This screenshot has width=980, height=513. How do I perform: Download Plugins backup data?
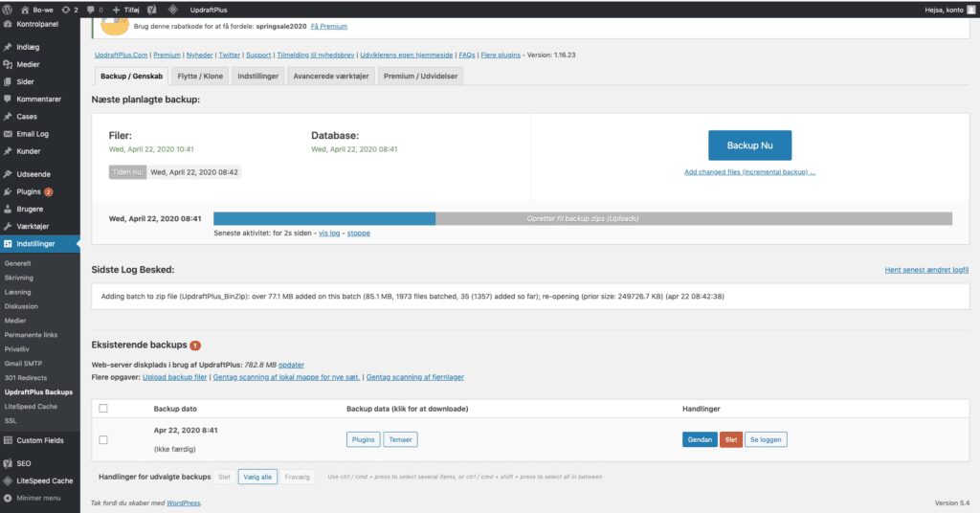pos(363,440)
